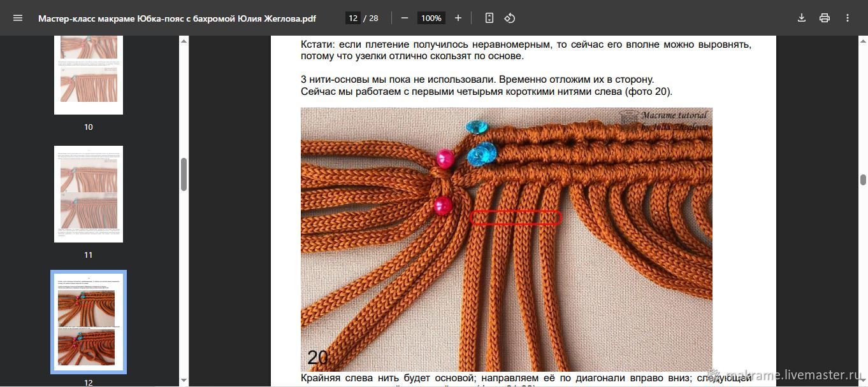Click the PDF file name in the toolbar
Screen dimensions: 868x387
tap(177, 18)
